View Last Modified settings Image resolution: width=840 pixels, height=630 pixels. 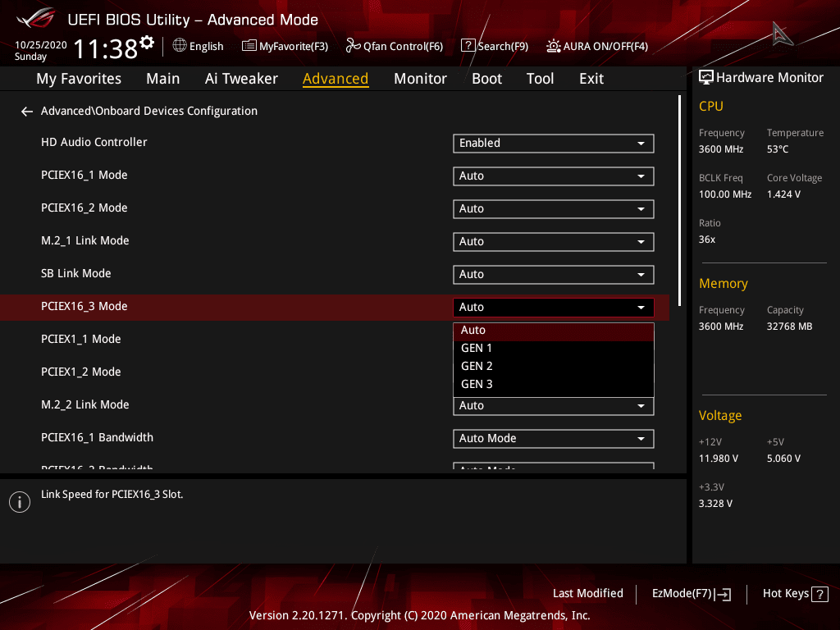587,594
